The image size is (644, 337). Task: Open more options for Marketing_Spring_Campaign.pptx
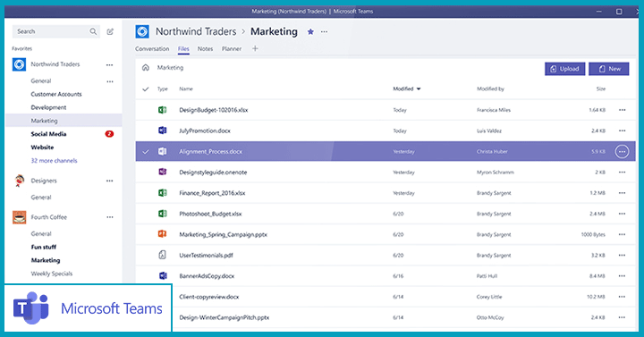623,234
